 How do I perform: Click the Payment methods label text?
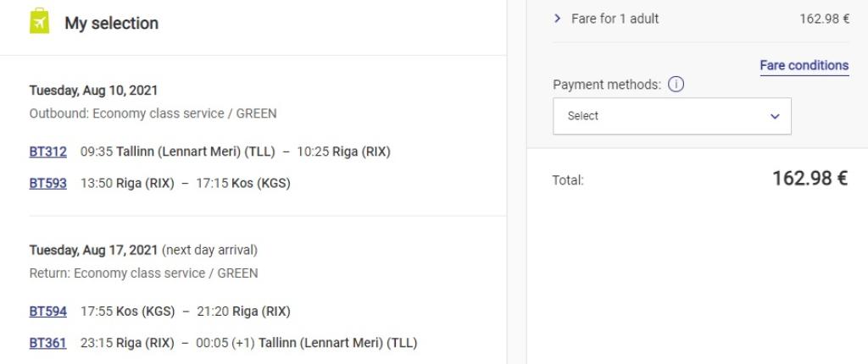606,85
